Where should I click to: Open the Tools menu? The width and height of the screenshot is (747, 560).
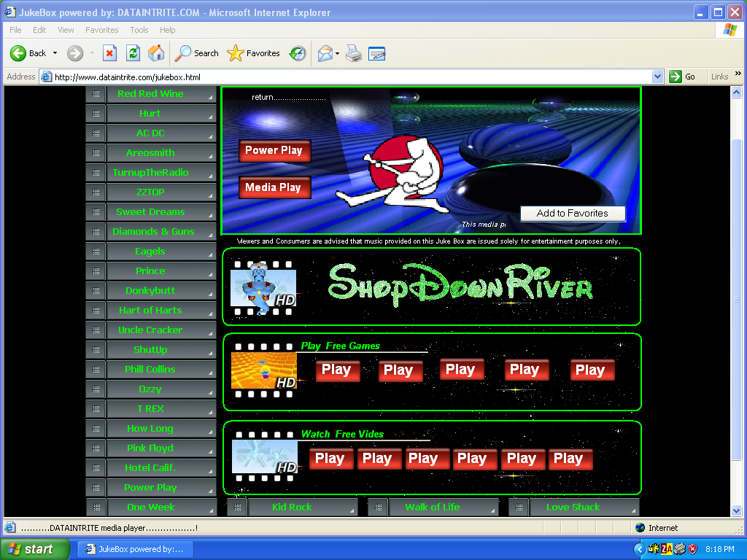[139, 30]
